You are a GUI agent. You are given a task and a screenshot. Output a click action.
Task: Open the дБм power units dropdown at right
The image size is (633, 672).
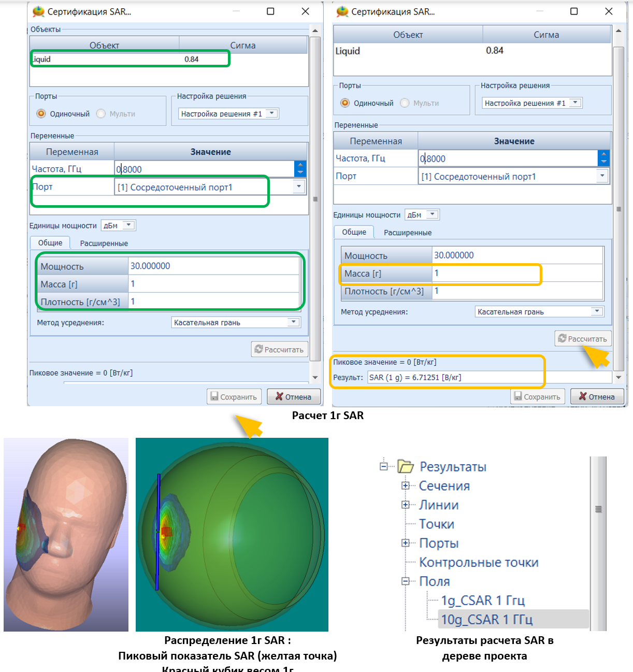[x=433, y=215]
